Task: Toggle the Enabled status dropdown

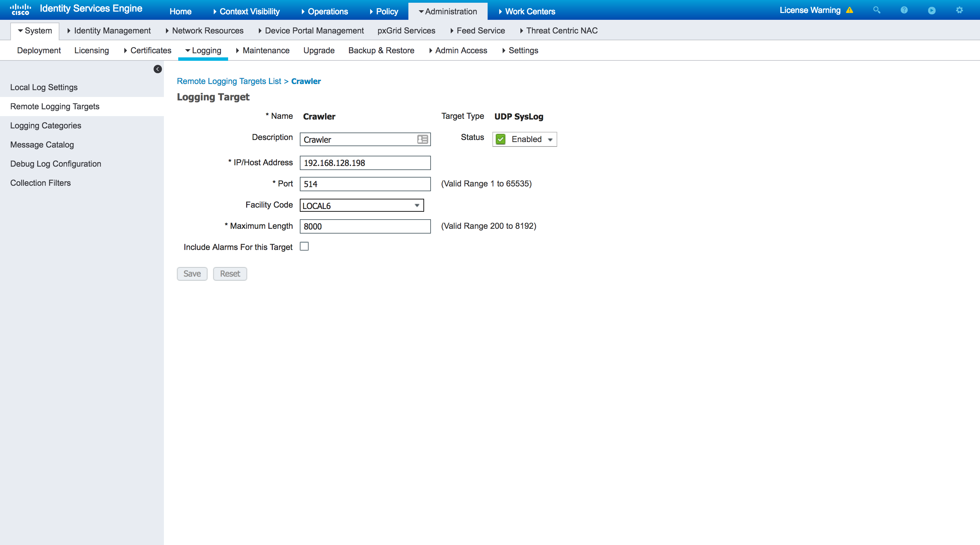Action: point(550,139)
